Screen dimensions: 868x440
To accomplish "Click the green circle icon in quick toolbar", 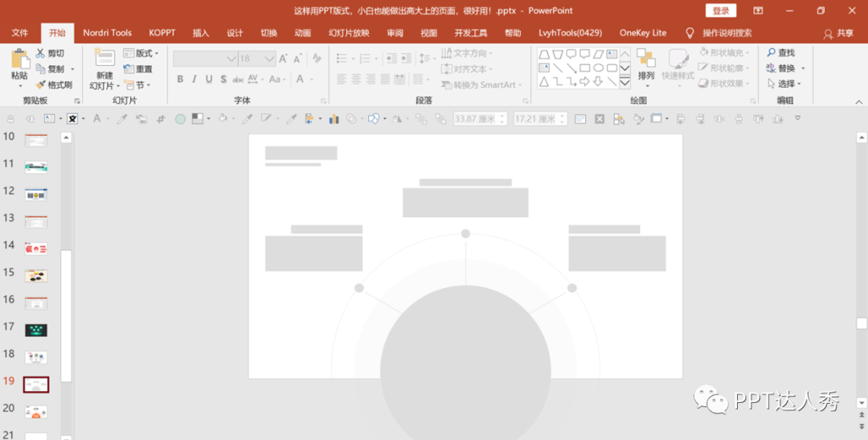I will point(180,118).
